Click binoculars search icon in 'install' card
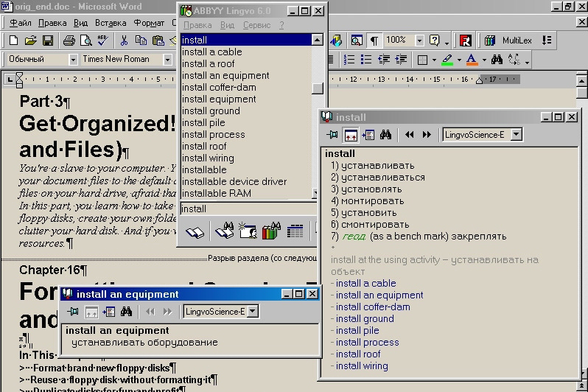 385,135
